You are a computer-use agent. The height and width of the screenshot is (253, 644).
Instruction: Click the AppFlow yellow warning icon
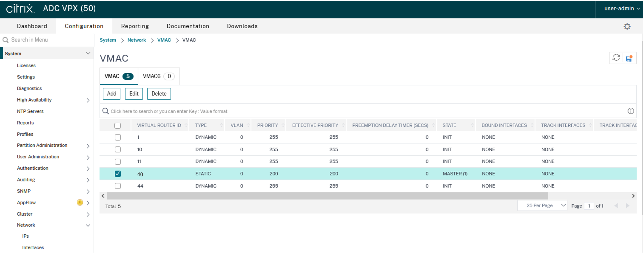click(80, 202)
